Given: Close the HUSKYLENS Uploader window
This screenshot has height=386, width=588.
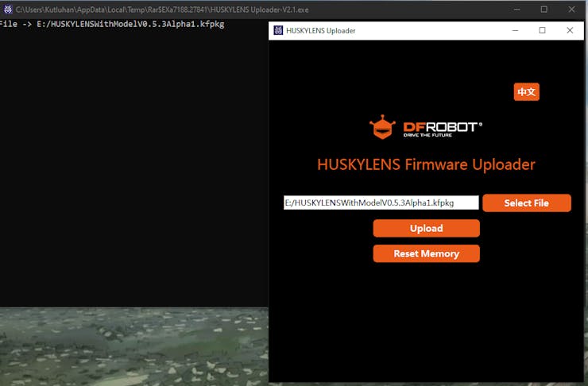Looking at the screenshot, I should tap(570, 30).
